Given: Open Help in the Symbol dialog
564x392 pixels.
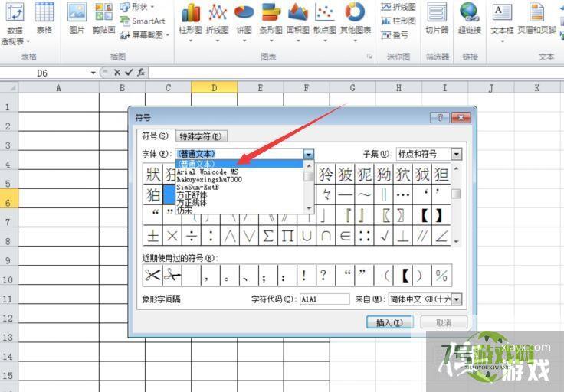Looking at the screenshot, I should pos(439,117).
